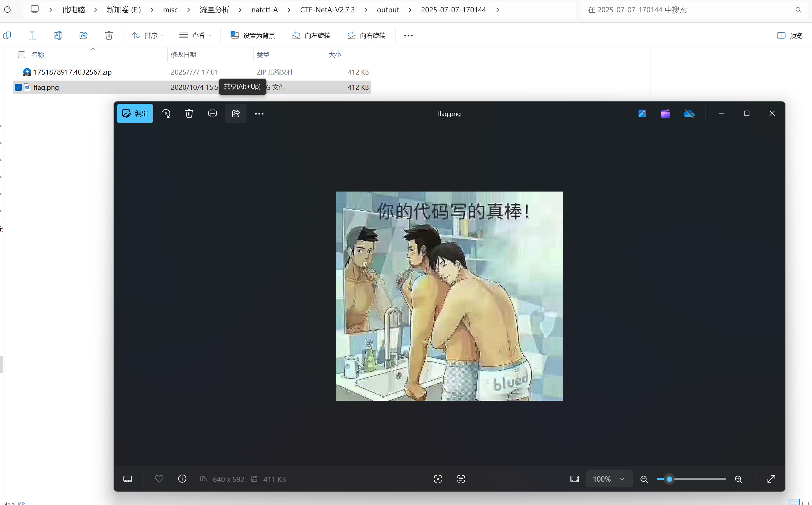This screenshot has height=505, width=812.
Task: Open Explorer toolbar more options ellipsis
Action: 408,35
